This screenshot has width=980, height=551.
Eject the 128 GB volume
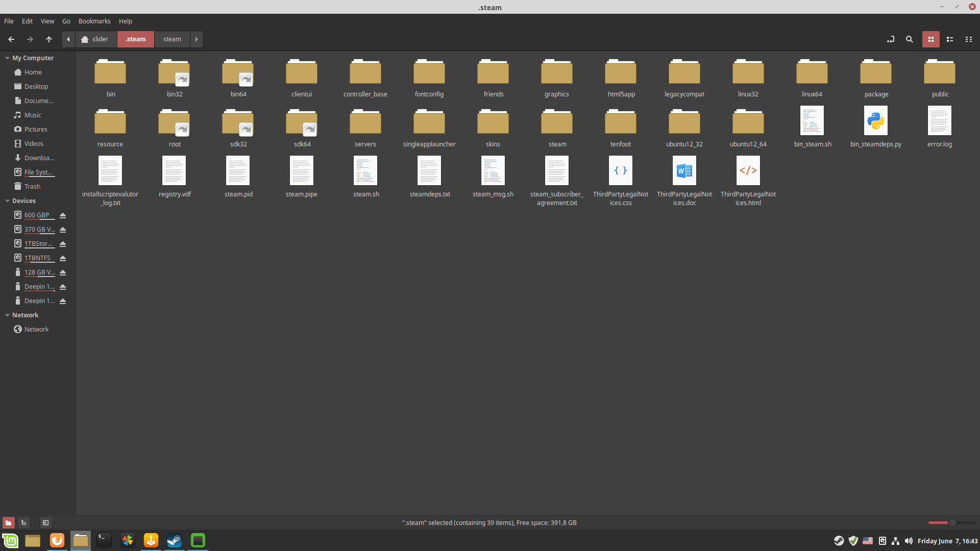[63, 272]
